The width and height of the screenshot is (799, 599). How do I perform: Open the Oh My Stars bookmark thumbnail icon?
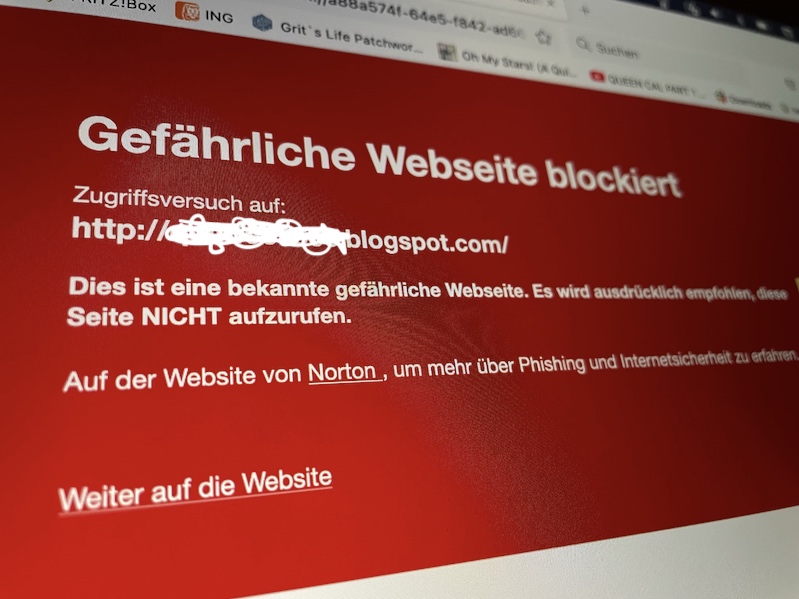[x=447, y=52]
